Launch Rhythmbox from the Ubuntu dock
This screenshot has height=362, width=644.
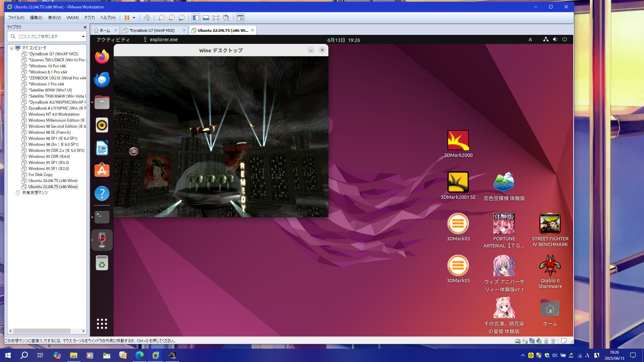(102, 125)
